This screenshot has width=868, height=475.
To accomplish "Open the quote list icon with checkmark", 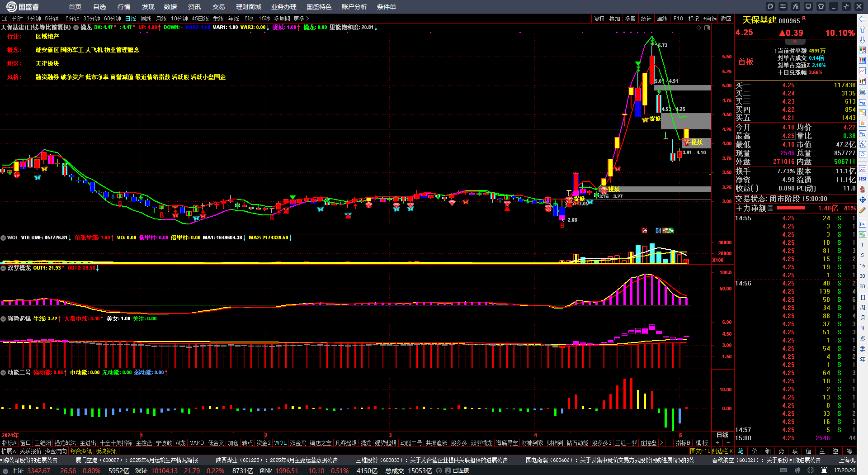I will [x=863, y=50].
